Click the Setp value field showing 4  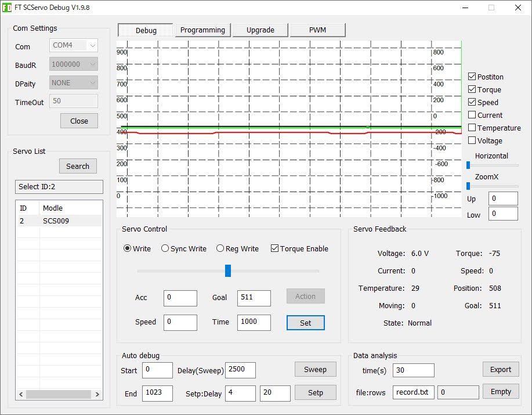[241, 394]
